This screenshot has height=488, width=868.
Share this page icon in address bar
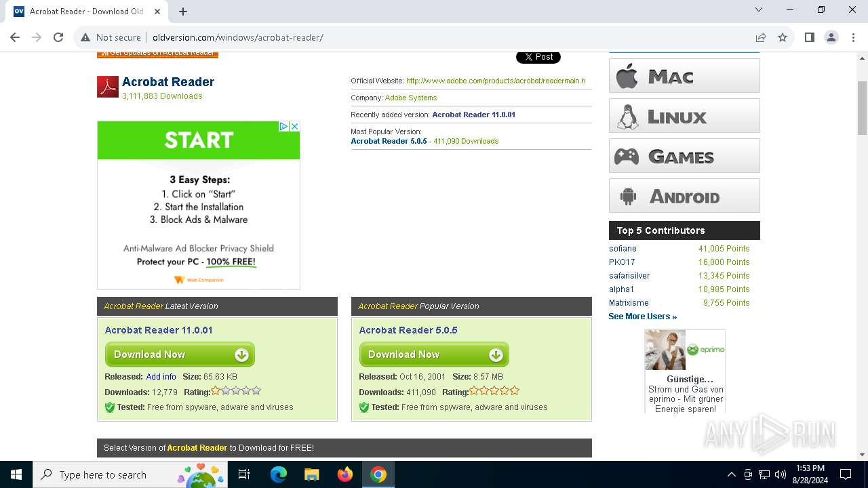pos(761,37)
